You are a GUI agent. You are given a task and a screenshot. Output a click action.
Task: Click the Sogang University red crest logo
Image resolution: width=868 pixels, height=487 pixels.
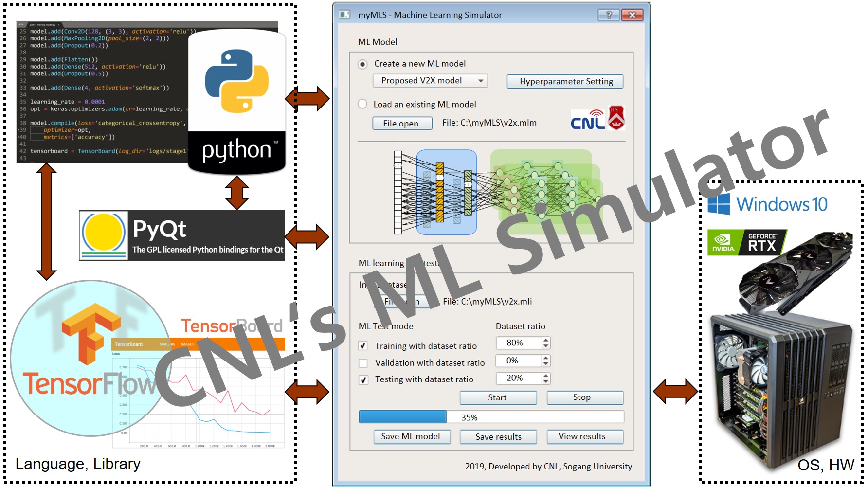(616, 118)
